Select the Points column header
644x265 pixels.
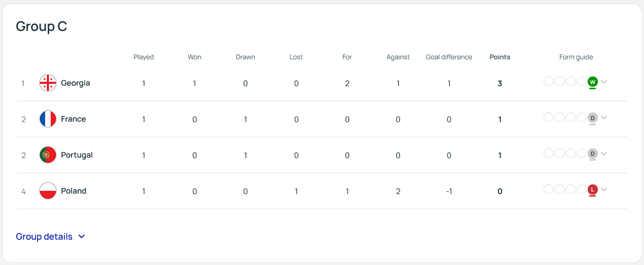click(500, 57)
